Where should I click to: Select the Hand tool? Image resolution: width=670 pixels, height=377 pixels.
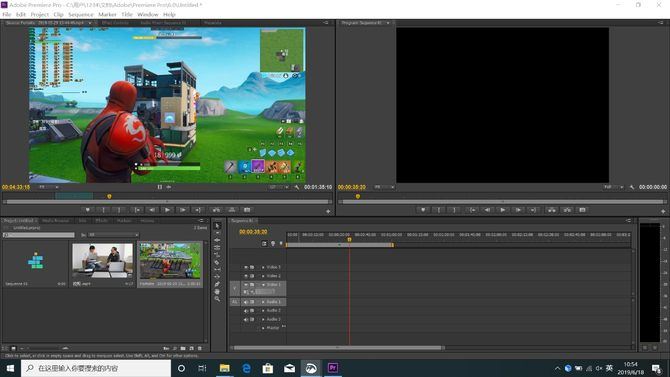pos(217,292)
